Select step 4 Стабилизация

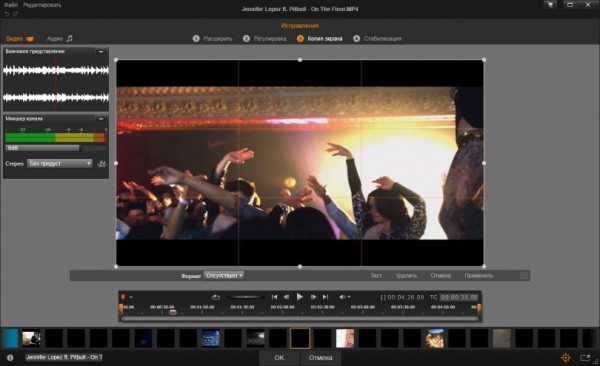coord(377,39)
